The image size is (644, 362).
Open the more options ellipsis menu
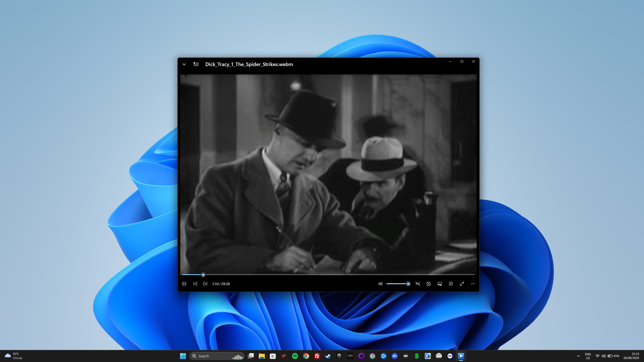click(x=473, y=284)
